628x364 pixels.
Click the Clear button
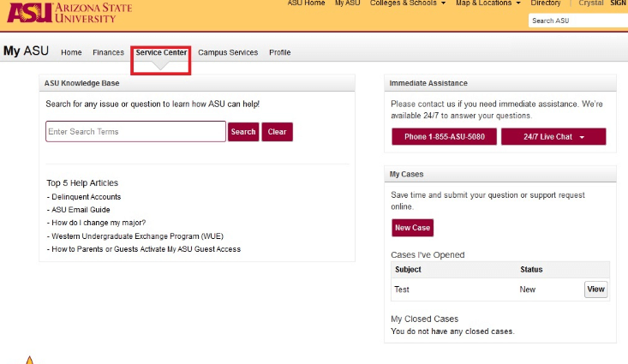click(277, 132)
